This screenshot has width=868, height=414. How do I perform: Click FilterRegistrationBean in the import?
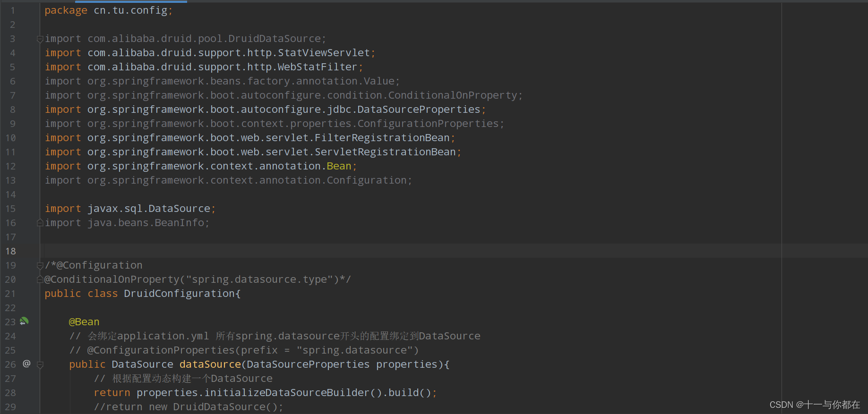coord(382,138)
